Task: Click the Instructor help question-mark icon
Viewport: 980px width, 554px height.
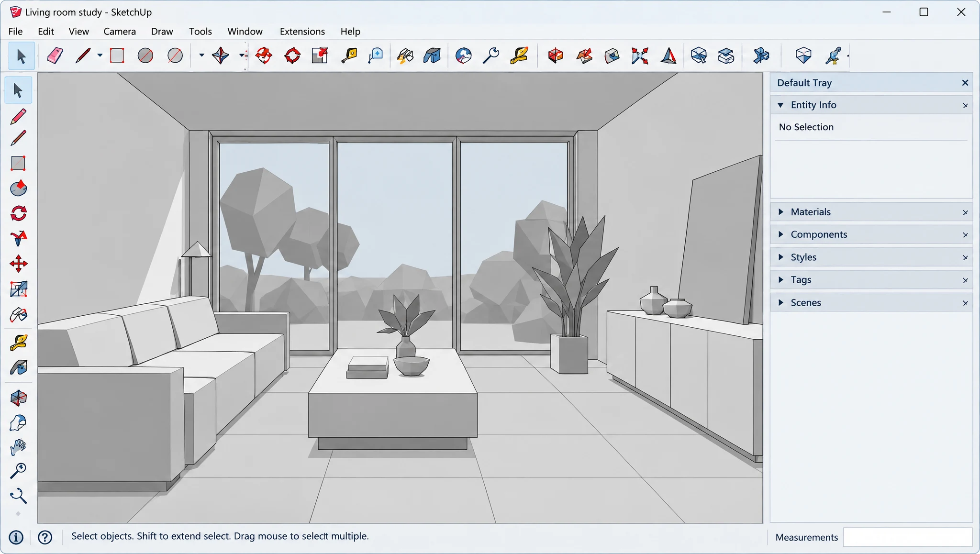Action: (x=45, y=537)
